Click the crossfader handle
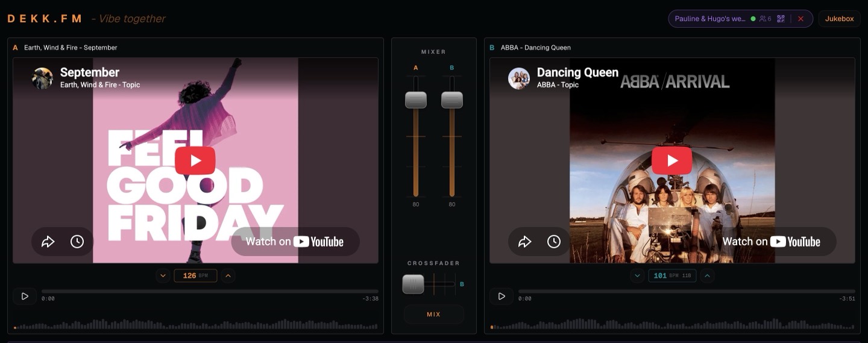 pos(414,284)
